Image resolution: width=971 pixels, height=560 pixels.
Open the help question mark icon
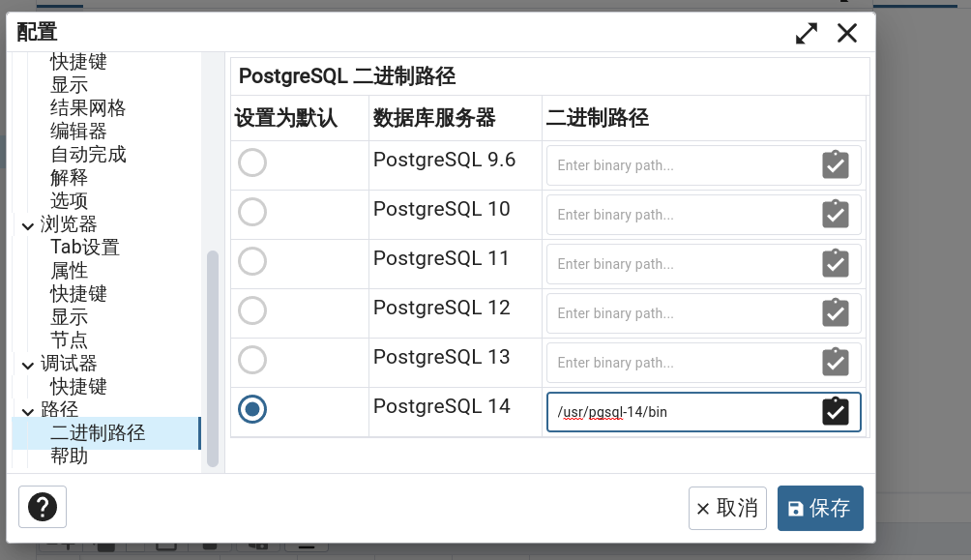[43, 507]
